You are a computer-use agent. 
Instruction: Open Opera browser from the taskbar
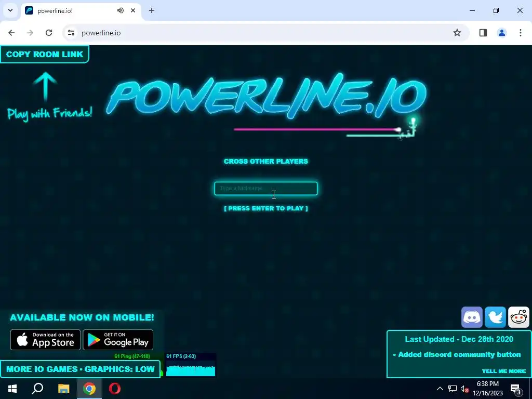115,389
